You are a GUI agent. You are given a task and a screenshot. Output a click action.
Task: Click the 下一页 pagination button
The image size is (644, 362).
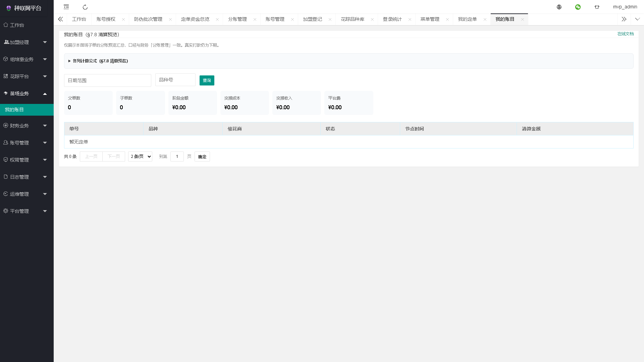click(114, 157)
